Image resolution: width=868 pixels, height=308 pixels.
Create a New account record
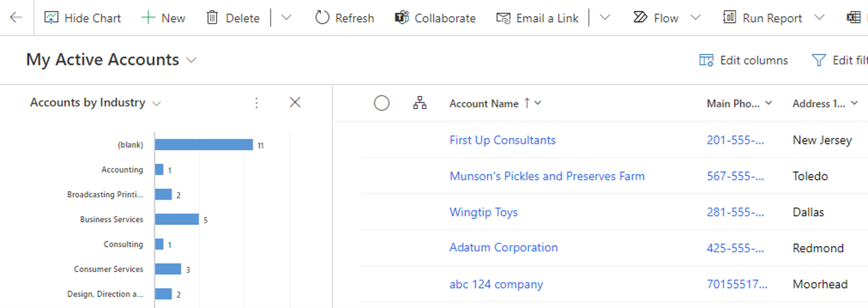point(163,18)
